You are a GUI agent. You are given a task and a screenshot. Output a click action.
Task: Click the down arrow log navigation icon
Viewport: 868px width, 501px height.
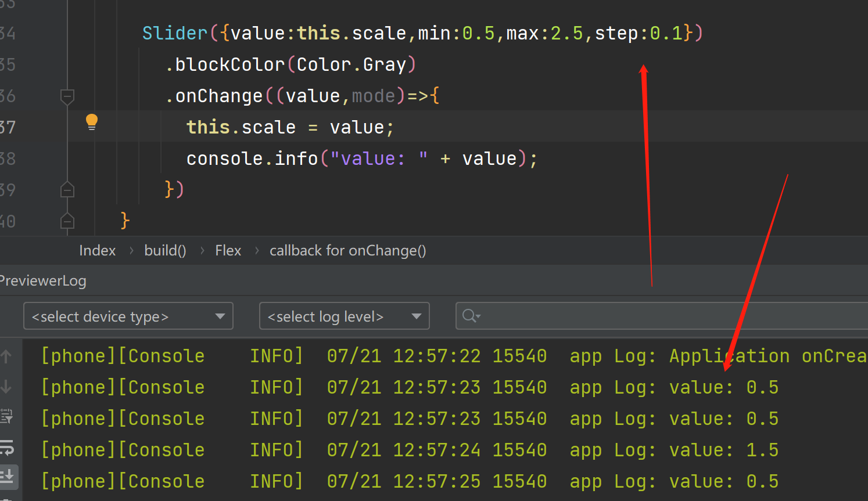coord(6,387)
